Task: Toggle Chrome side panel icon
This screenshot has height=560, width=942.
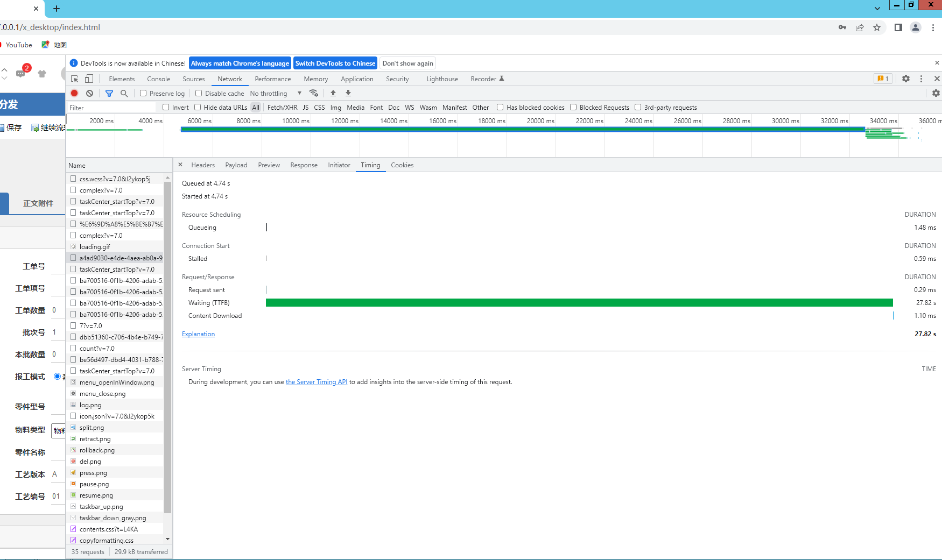Action: [x=898, y=27]
